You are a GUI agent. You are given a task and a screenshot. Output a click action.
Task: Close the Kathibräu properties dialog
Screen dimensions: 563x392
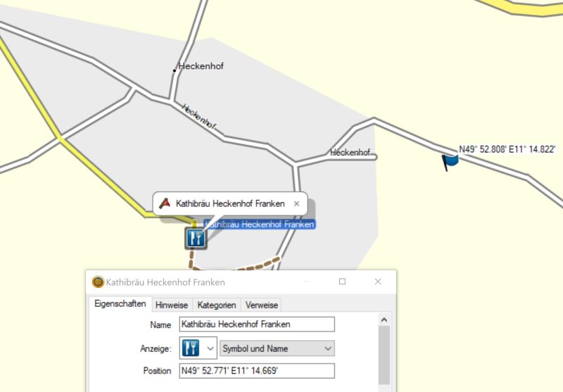[x=378, y=282]
